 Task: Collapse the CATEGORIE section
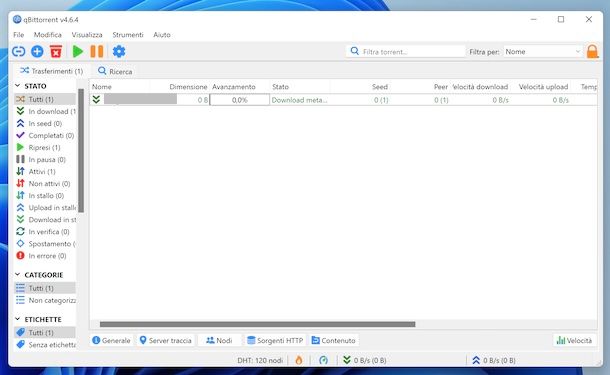pyautogui.click(x=18, y=275)
